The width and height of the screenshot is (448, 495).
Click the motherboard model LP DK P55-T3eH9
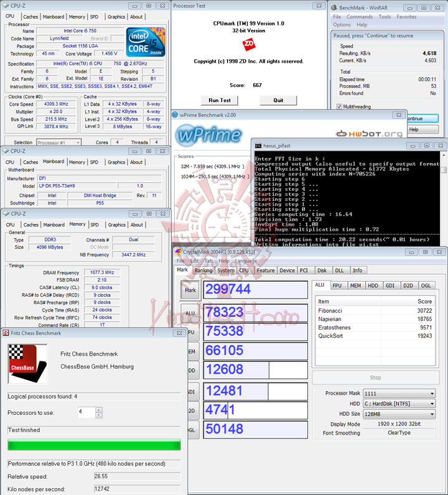click(77, 186)
